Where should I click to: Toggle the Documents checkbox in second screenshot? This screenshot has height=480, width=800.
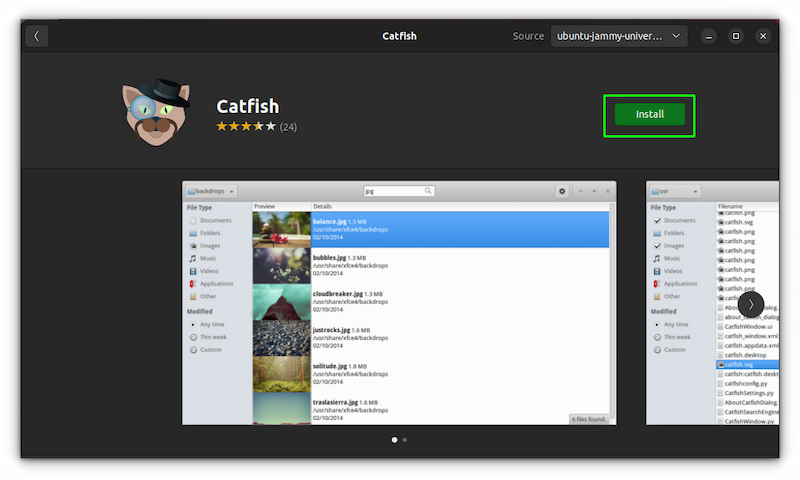pyautogui.click(x=657, y=220)
